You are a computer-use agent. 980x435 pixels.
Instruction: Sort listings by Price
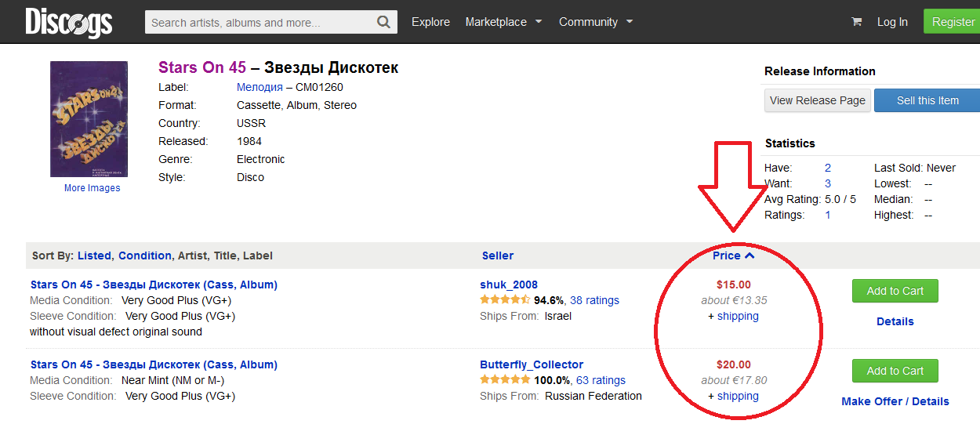coord(727,256)
